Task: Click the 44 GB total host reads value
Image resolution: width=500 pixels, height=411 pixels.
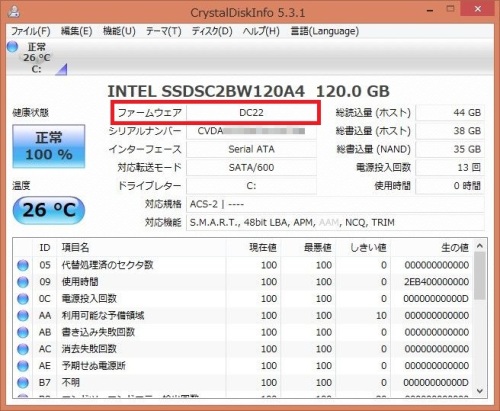Action: coord(450,113)
